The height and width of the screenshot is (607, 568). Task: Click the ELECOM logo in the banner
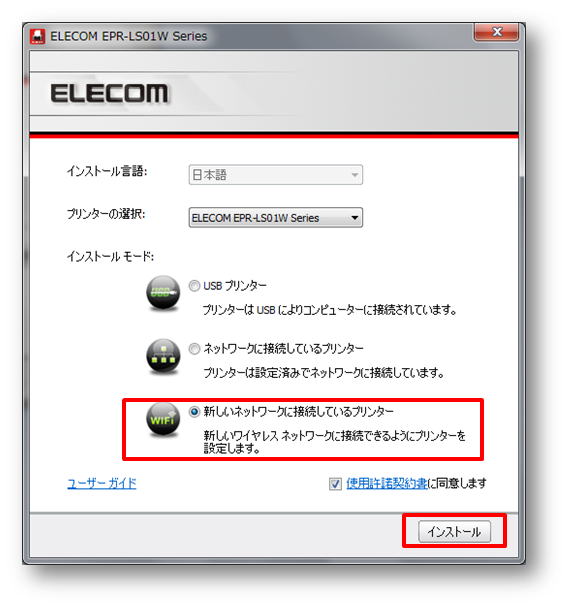110,93
